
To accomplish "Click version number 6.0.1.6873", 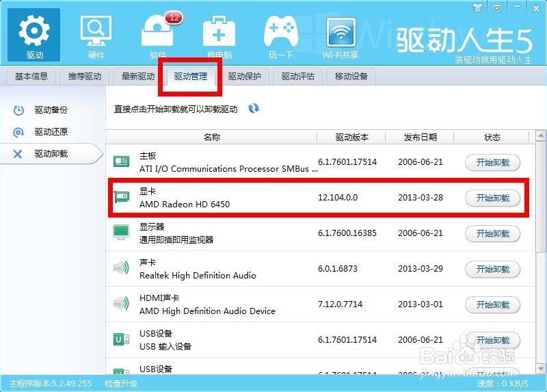I will 338,269.
